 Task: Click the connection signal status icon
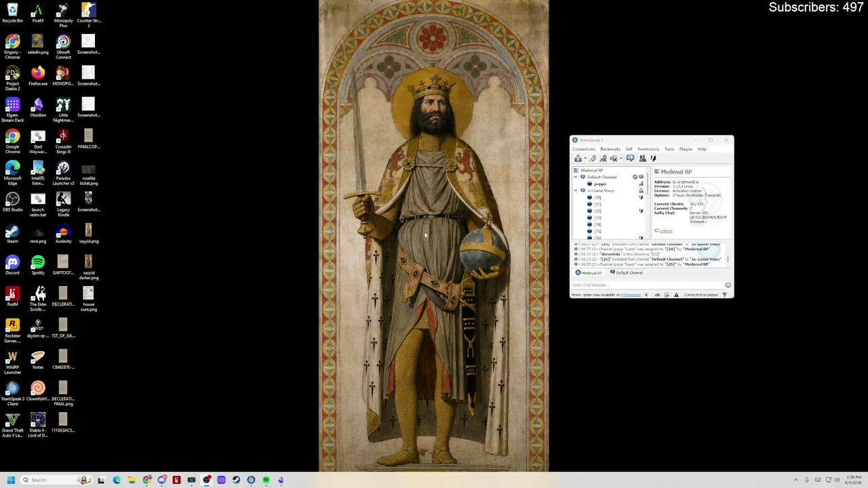(724, 295)
